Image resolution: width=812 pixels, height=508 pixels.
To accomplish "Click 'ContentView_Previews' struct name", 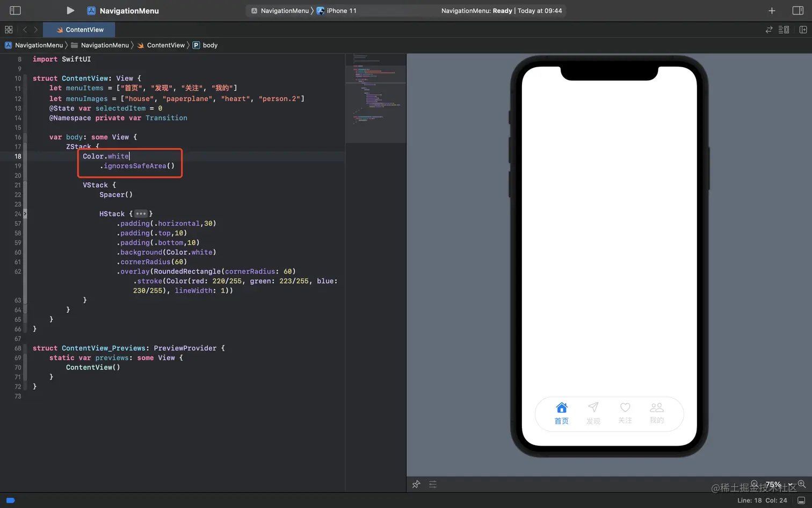I will pyautogui.click(x=103, y=348).
